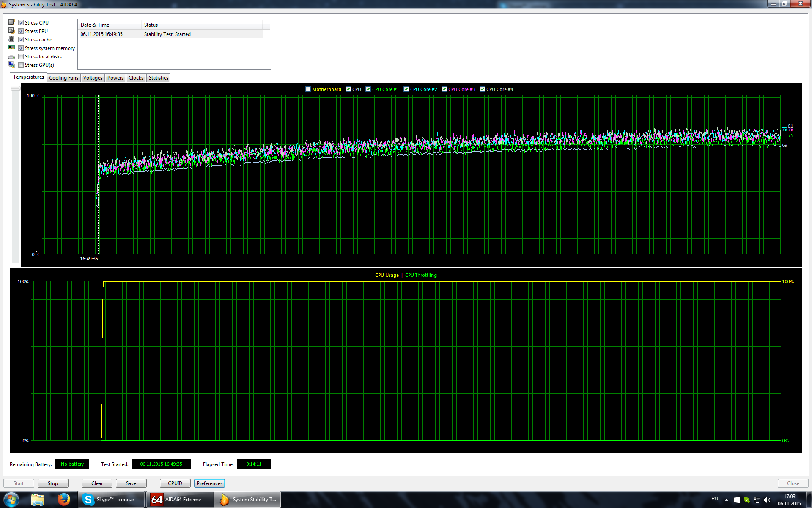Click the volume speaker tray icon
This screenshot has width=812, height=508.
(767, 500)
